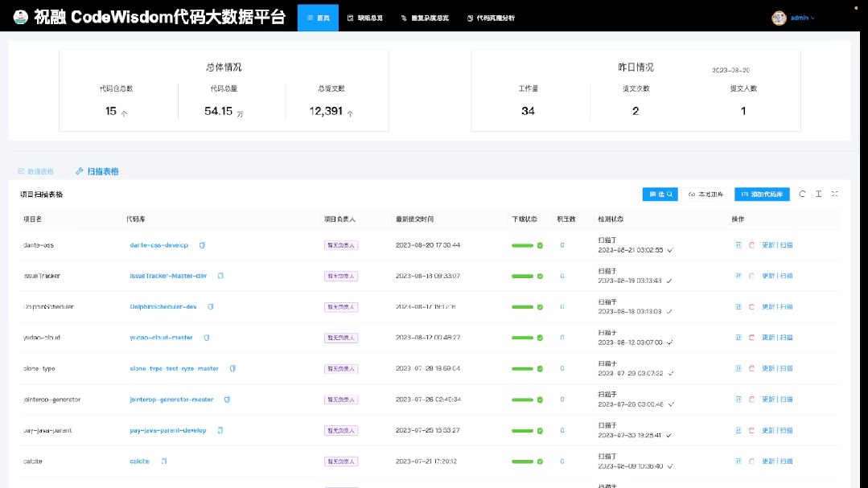Open the dante-oss-develop repository link

[x=158, y=245]
